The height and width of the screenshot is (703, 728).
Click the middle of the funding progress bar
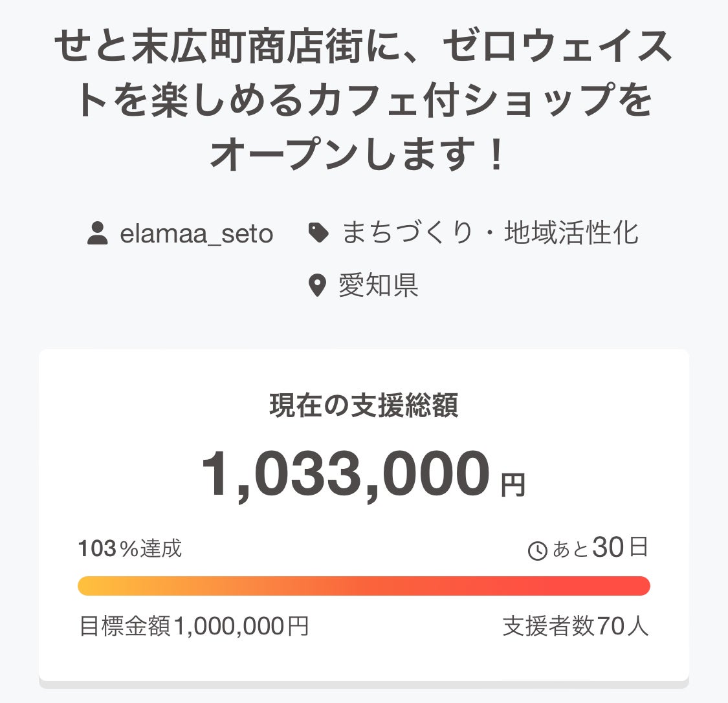(x=364, y=586)
